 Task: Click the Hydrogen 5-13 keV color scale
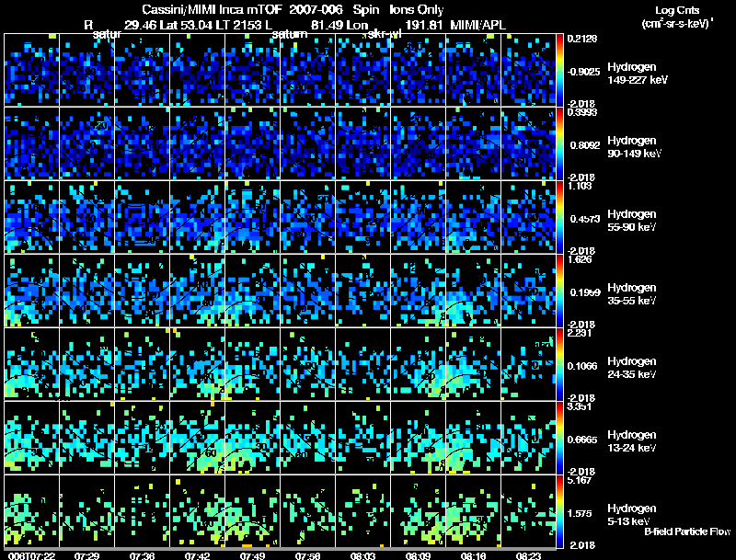pyautogui.click(x=559, y=511)
